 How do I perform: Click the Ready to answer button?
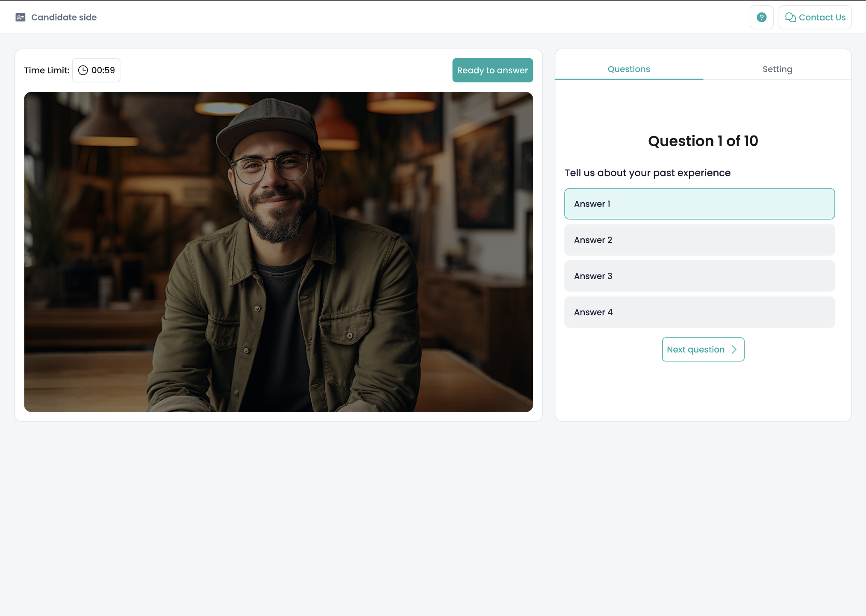(492, 70)
